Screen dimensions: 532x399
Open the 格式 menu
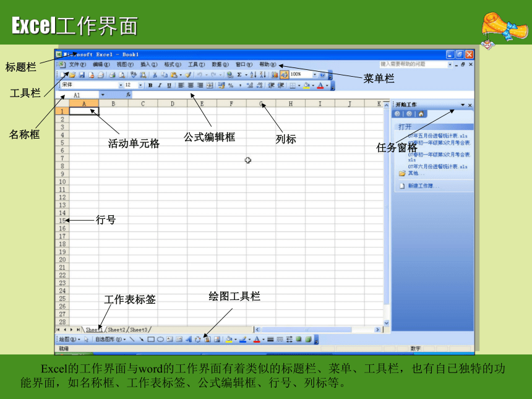click(173, 64)
